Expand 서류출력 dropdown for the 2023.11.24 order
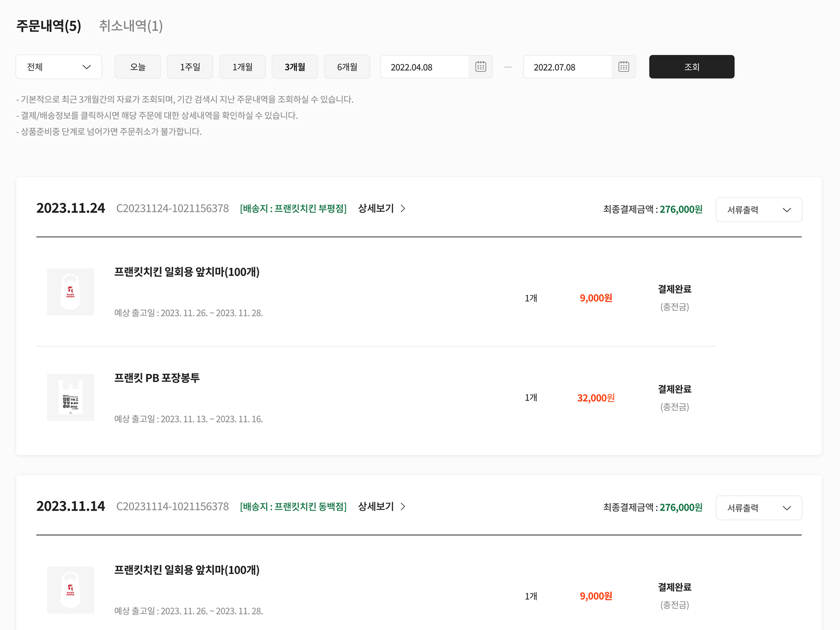Viewport: 840px width, 630px height. tap(758, 210)
